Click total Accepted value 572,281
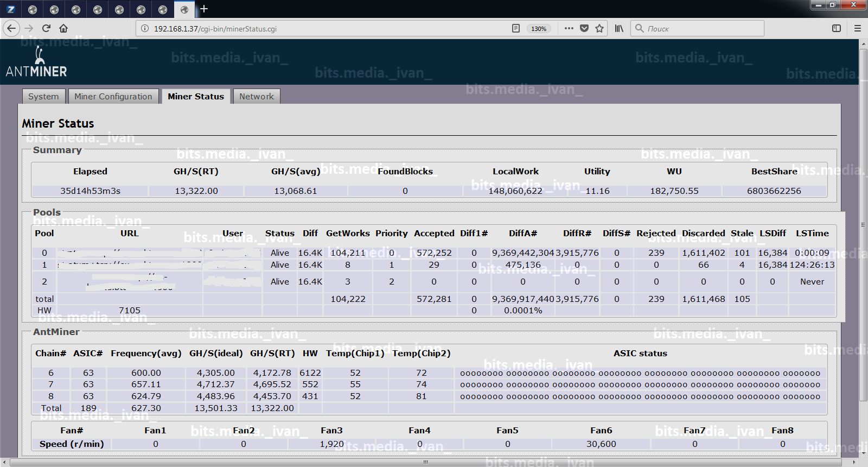 coord(434,299)
